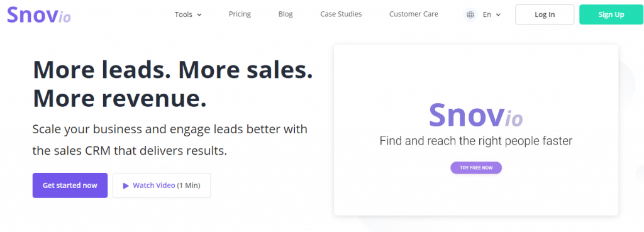Click TRY FREE NOW in video preview
This screenshot has height=232, width=644.
tap(476, 168)
